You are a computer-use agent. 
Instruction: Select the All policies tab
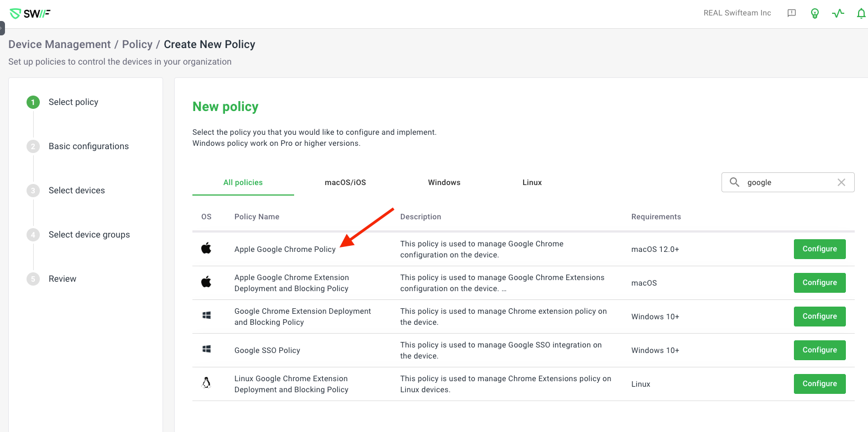[243, 182]
